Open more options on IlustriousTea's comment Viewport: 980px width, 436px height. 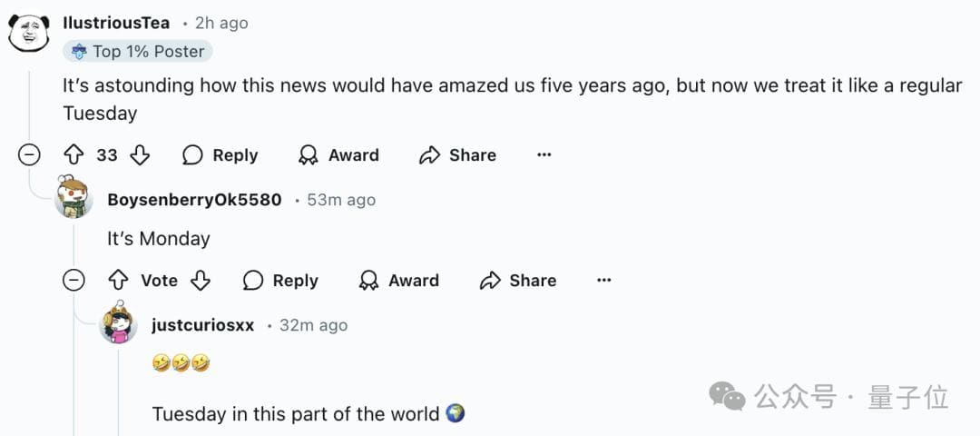click(544, 155)
